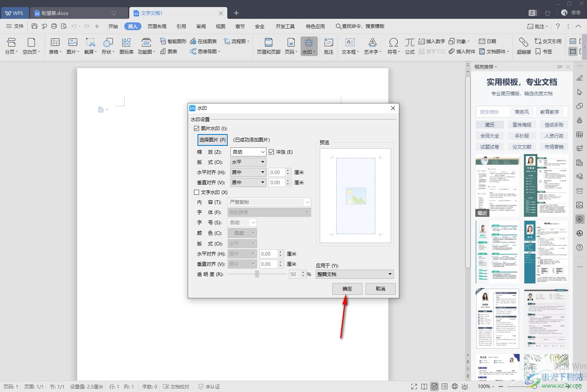Click the Page Break (分页) icon
Viewport: 587px width, 392px height.
click(11, 46)
